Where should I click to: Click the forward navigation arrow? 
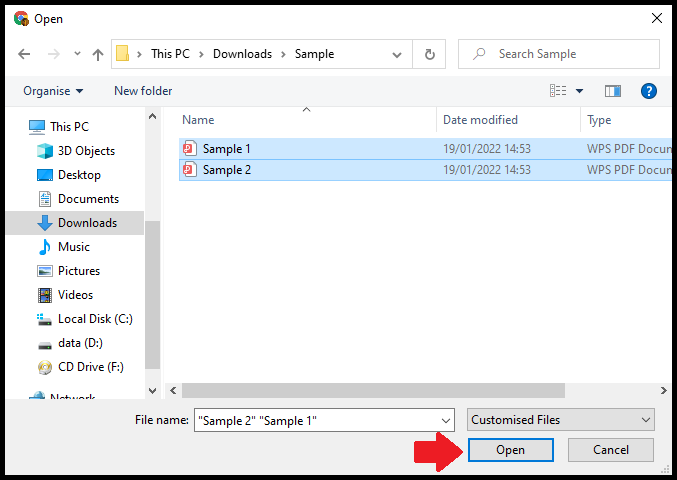point(54,54)
